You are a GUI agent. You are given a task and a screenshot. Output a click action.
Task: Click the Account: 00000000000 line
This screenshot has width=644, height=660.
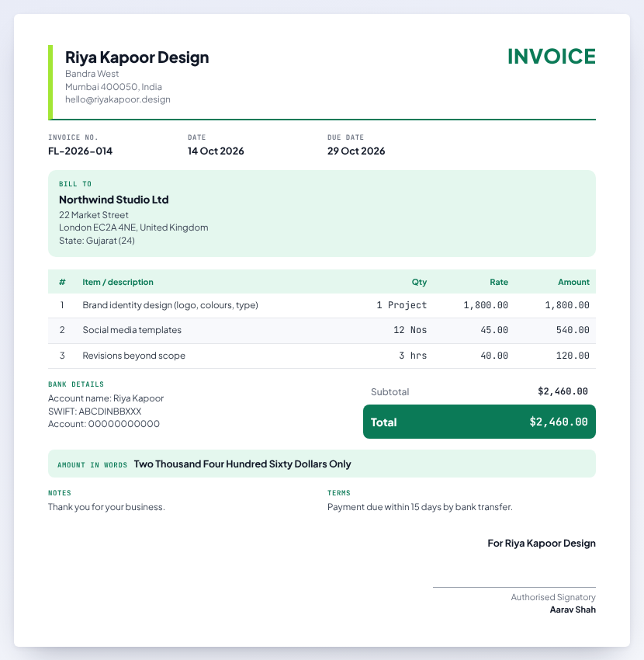pyautogui.click(x=104, y=424)
